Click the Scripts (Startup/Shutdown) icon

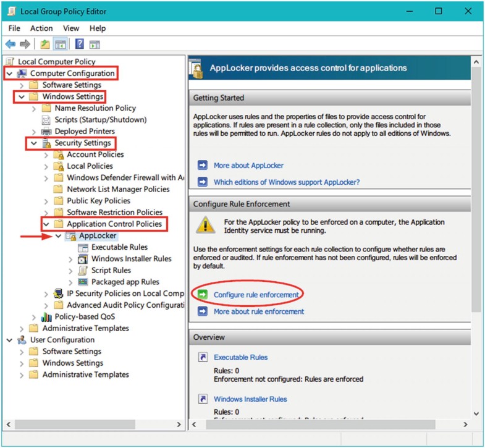click(x=46, y=120)
